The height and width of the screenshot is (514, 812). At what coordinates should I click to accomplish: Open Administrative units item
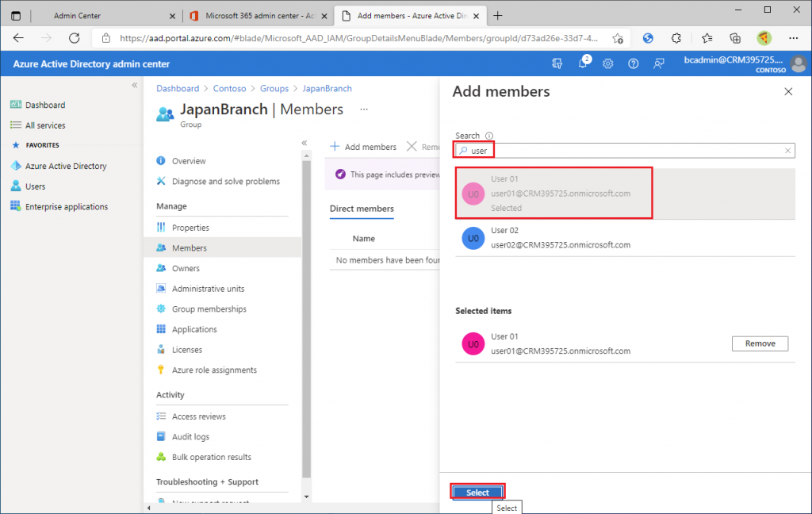pyautogui.click(x=209, y=289)
